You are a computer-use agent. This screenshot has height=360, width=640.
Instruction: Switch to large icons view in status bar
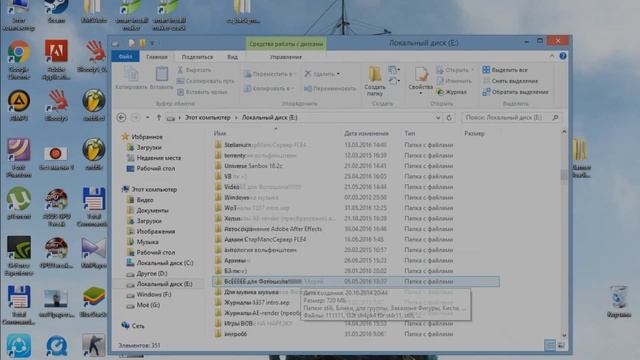pyautogui.click(x=561, y=345)
